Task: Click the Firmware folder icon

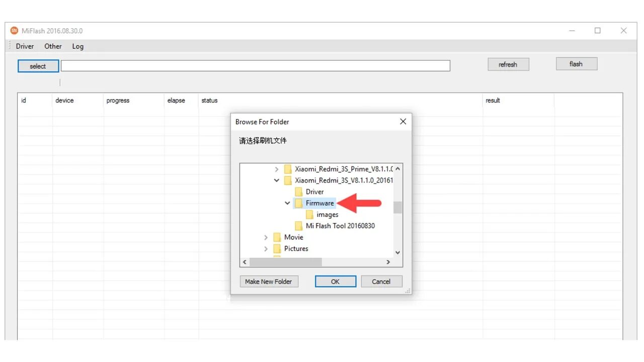Action: coord(299,203)
